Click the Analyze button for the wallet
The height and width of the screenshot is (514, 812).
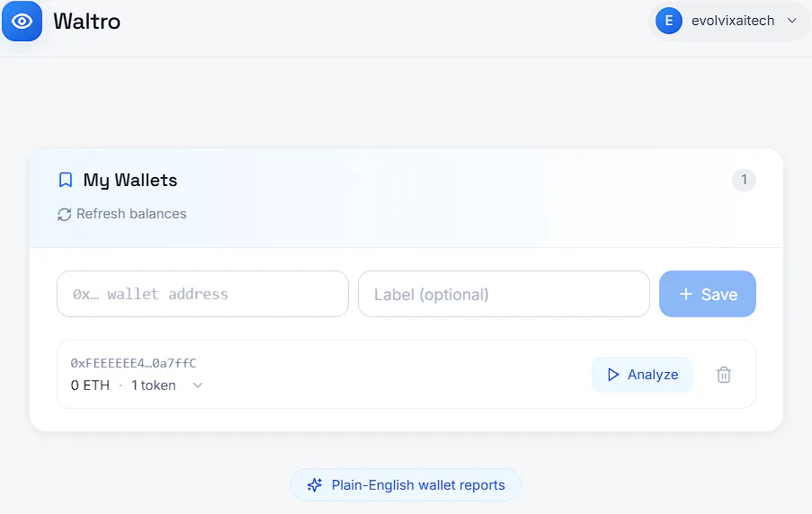(x=642, y=374)
